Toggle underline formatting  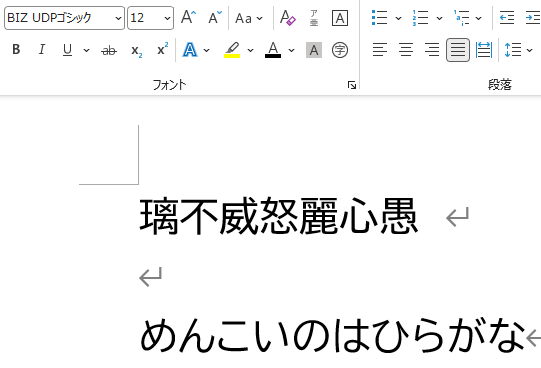coord(68,50)
